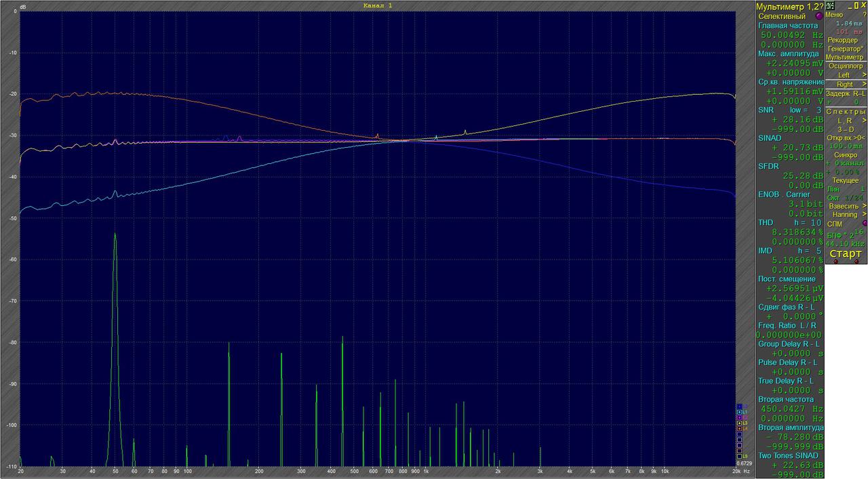
Task: Toggle the L9 trace checkbox
Action: tap(739, 456)
